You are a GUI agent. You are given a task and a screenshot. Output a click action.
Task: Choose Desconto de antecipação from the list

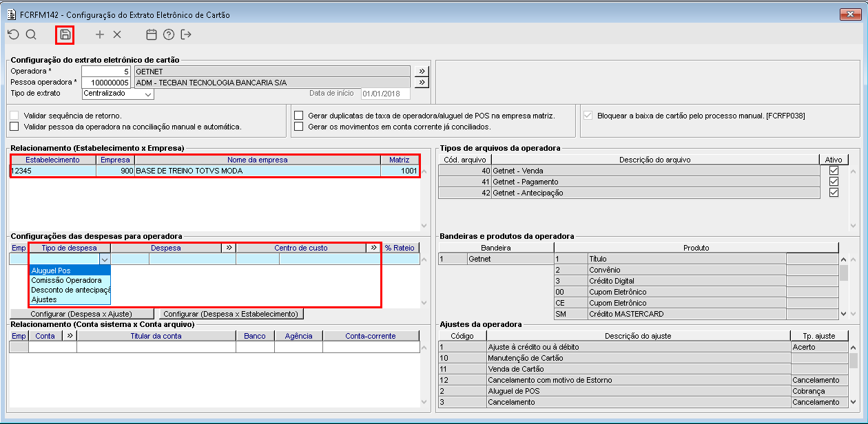tap(69, 290)
